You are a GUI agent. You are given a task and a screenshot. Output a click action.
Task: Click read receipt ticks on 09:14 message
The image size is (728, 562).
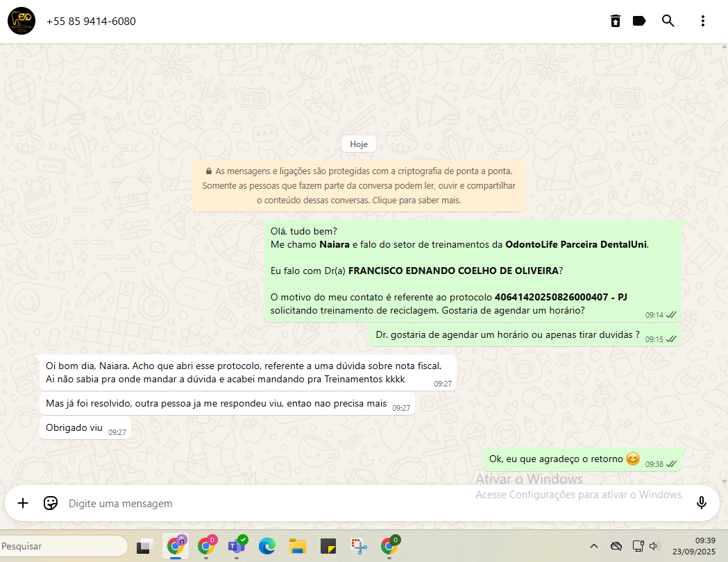[x=671, y=315]
